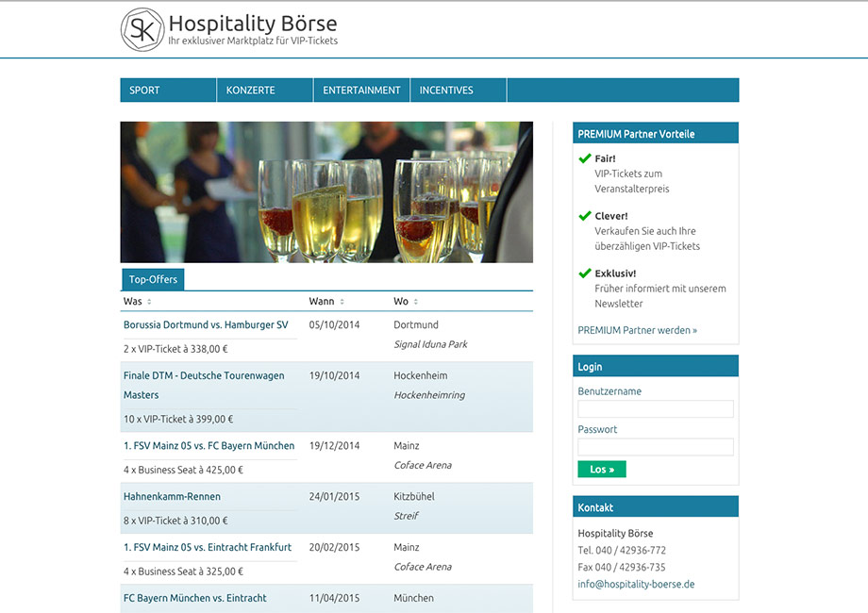The width and height of the screenshot is (868, 613).
Task: Open the SPORT menu
Action: pos(168,91)
